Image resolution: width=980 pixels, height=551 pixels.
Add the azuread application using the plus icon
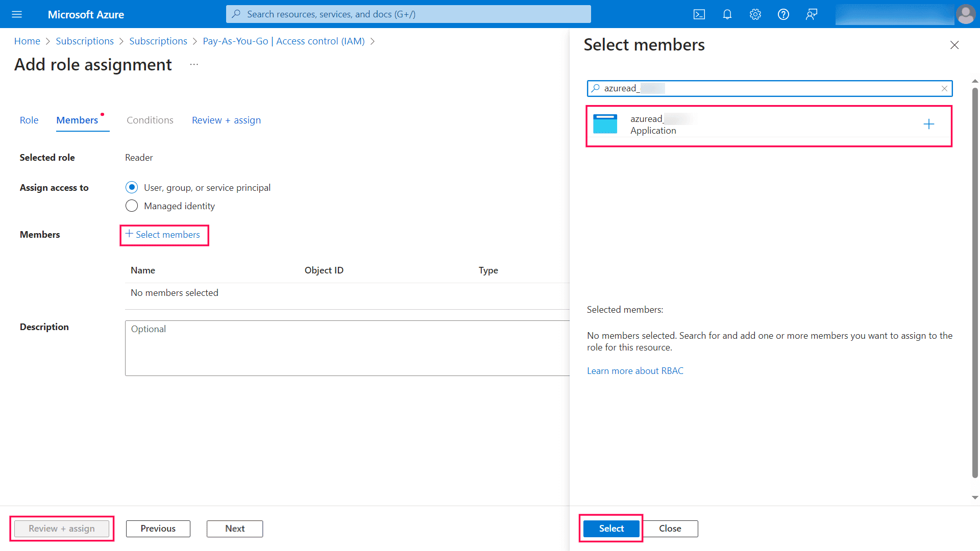click(928, 123)
